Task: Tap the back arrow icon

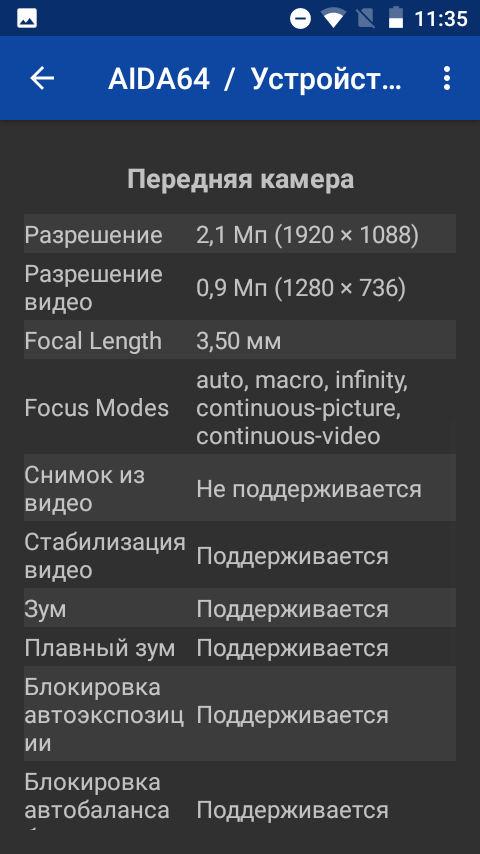Action: 42,78
